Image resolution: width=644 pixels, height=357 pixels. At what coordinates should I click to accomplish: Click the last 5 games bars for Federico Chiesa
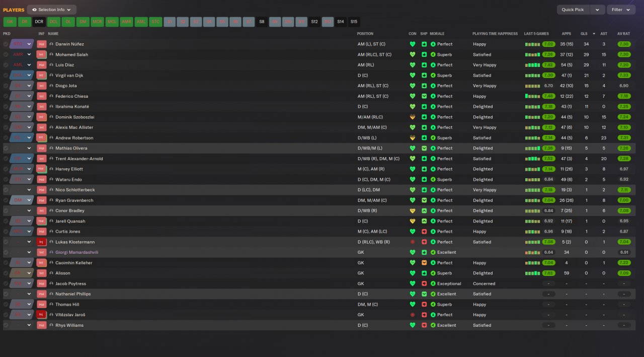tap(532, 96)
